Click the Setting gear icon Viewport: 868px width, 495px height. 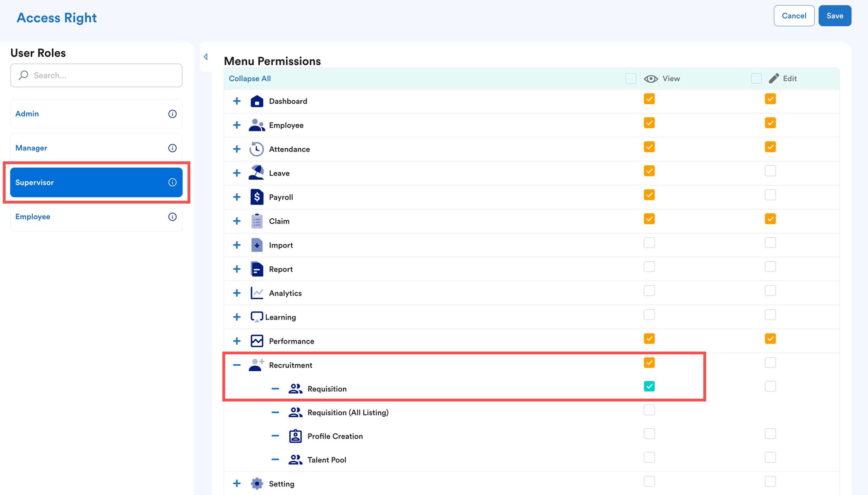[257, 484]
